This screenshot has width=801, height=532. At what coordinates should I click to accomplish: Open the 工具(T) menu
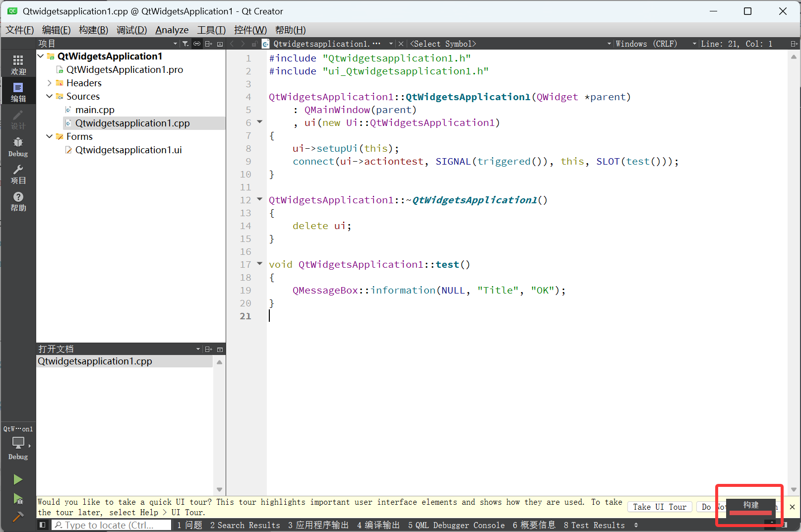(211, 30)
